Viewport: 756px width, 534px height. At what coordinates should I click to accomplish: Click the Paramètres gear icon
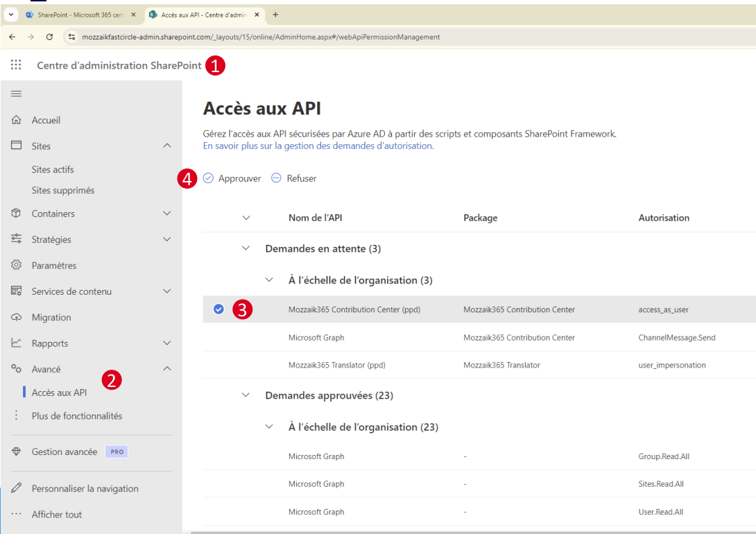tap(17, 265)
